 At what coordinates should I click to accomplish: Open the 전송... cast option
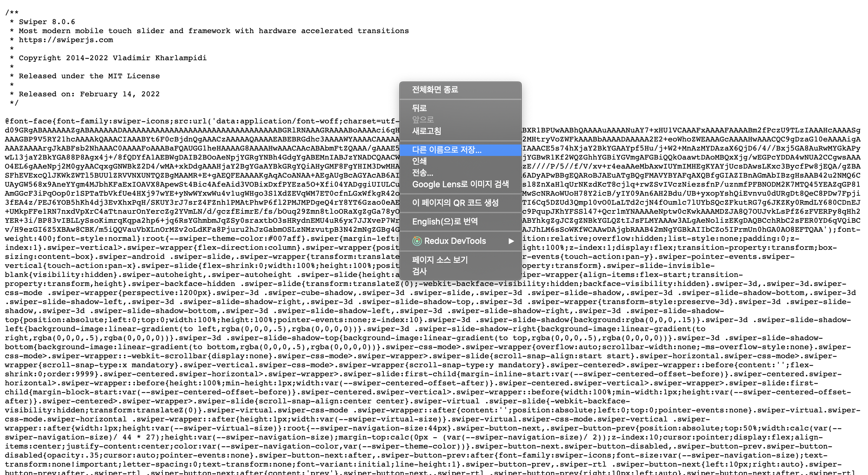(x=422, y=173)
